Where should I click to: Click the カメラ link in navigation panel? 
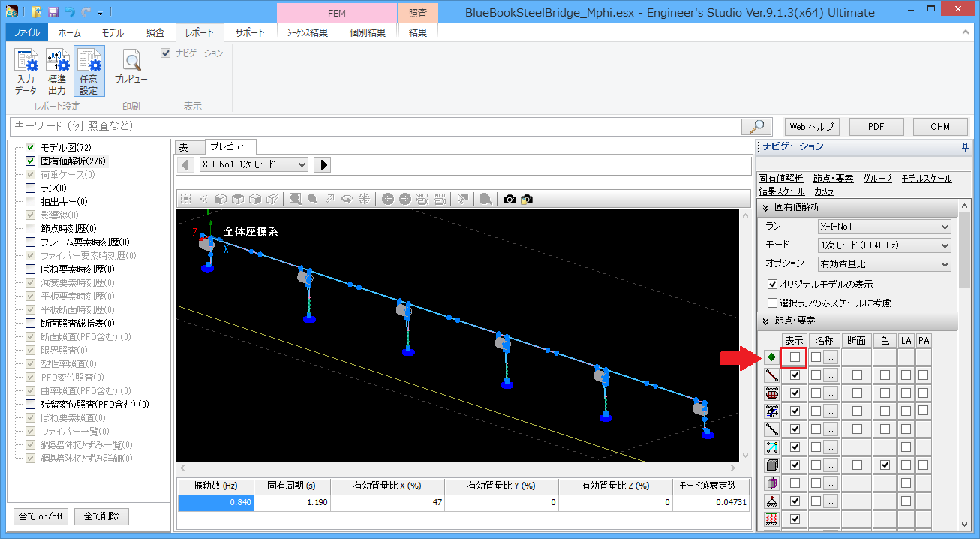coord(824,191)
